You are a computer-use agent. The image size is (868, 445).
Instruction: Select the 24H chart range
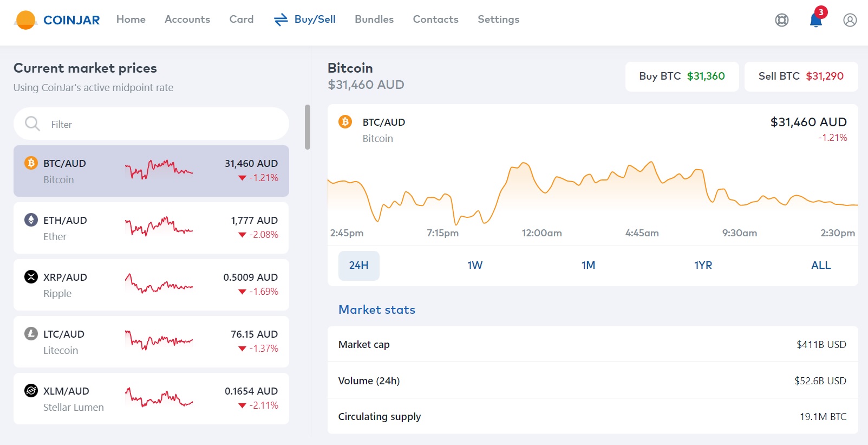click(x=359, y=266)
